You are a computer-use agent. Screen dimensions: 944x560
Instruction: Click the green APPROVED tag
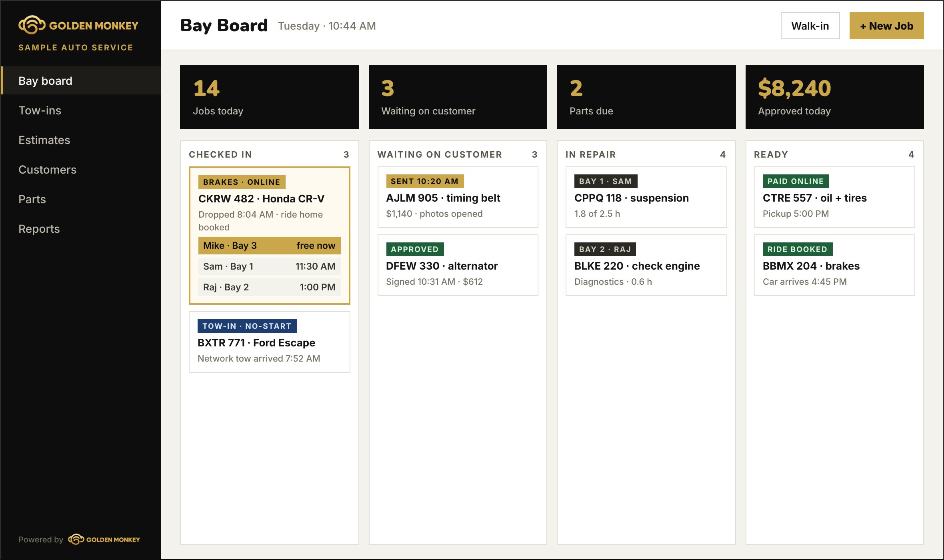[414, 249]
